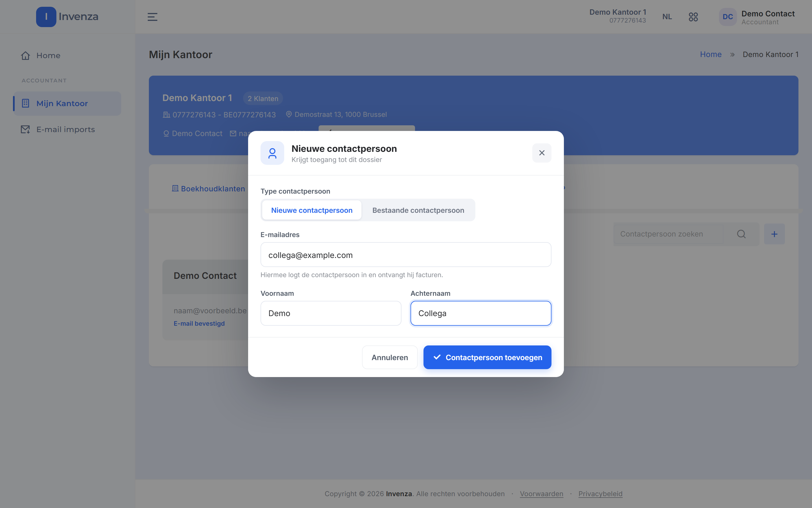Edit the Achternaam field containing Collega
Viewport: 812px width, 508px height.
click(481, 313)
